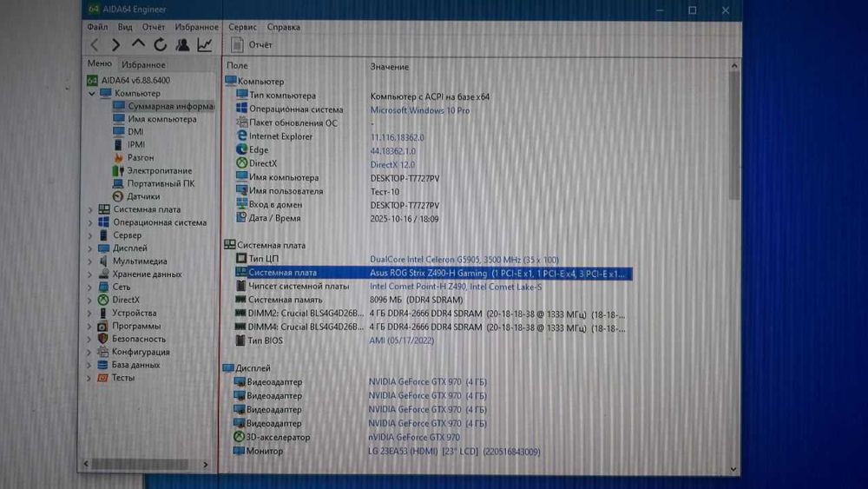Screen dimensions: 868x489
Task: Click the DirectX icon in the Компьютер section
Action: [241, 163]
